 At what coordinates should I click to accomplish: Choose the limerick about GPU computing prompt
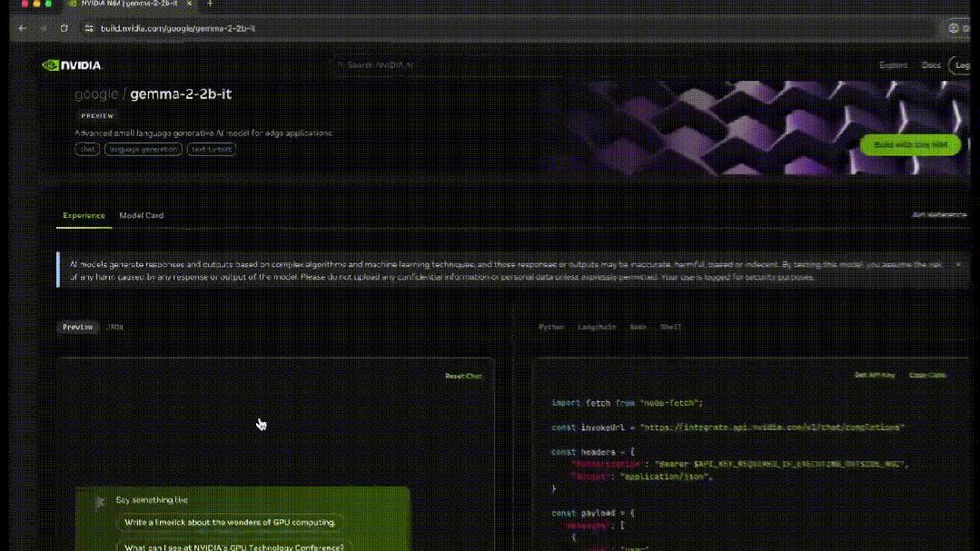(x=230, y=522)
